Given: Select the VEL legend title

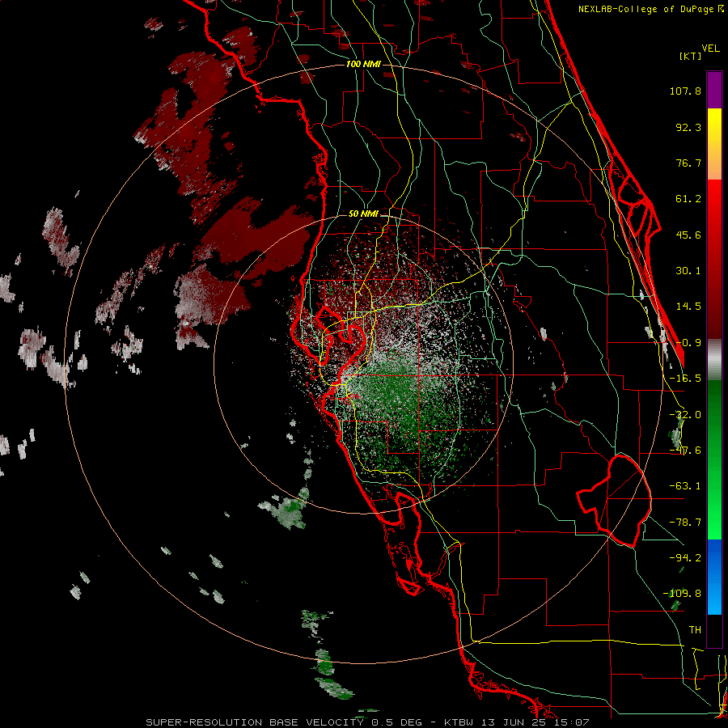Looking at the screenshot, I should click(710, 49).
